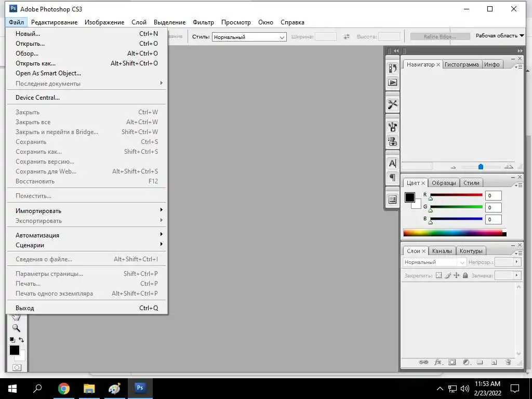Viewport: 532px width, 399px height.
Task: Toggle lock position icon
Action: point(456,275)
